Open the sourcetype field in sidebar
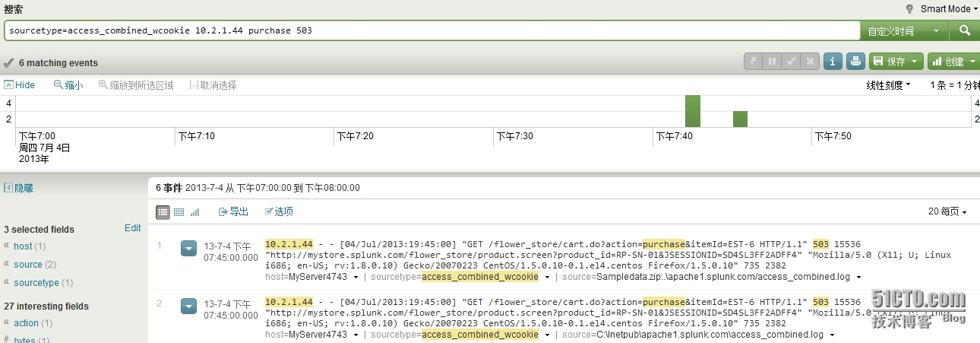The image size is (980, 343). click(36, 283)
